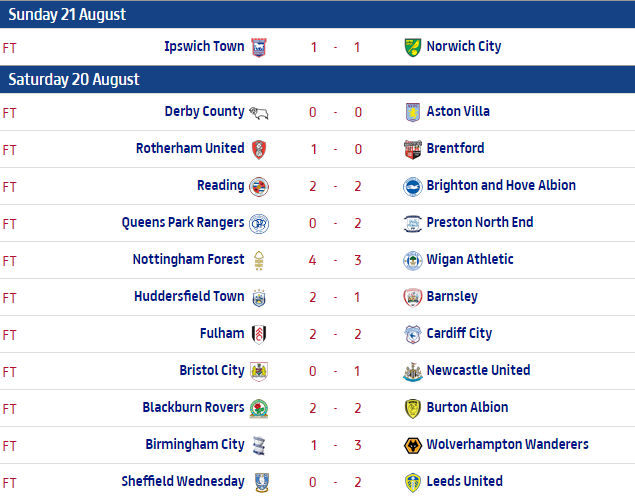Screen dimensions: 635x500
Task: Click the Nottingham Forest 4 - 3 score
Action: click(x=334, y=260)
